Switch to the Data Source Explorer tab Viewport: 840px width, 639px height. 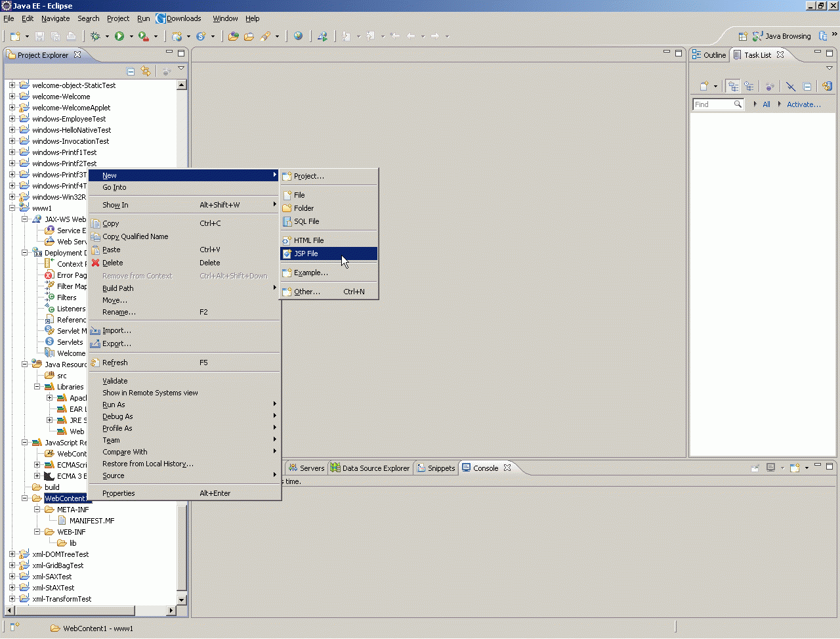coord(370,468)
